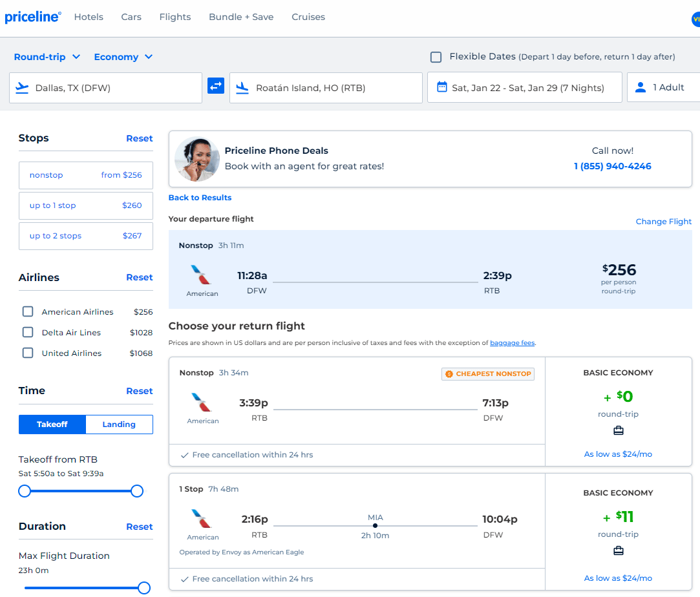Open the 1 Adult travelers selector

(663, 87)
